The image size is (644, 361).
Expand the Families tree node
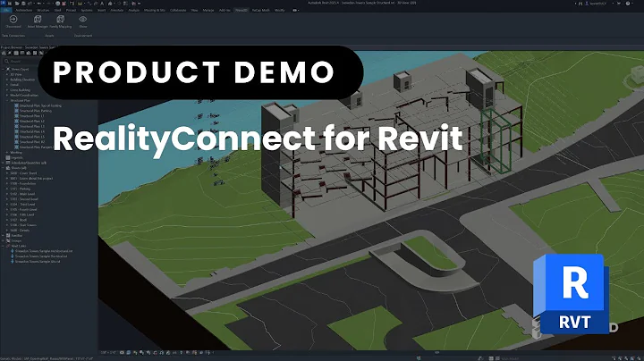pos(4,236)
